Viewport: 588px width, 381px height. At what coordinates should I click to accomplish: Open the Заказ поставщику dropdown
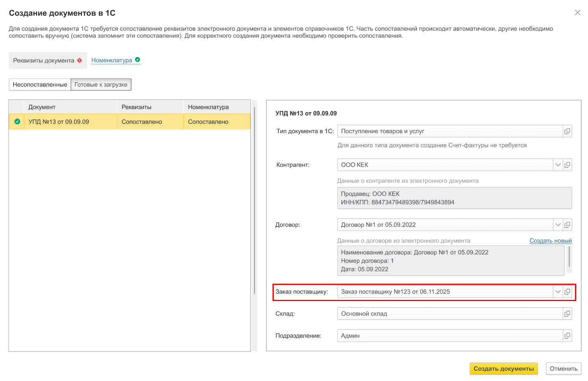coord(558,292)
